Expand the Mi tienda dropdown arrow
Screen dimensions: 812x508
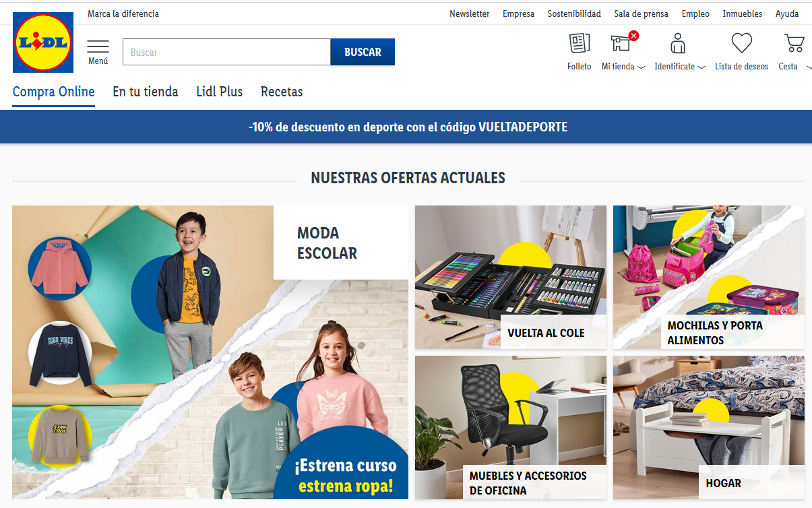pyautogui.click(x=641, y=67)
